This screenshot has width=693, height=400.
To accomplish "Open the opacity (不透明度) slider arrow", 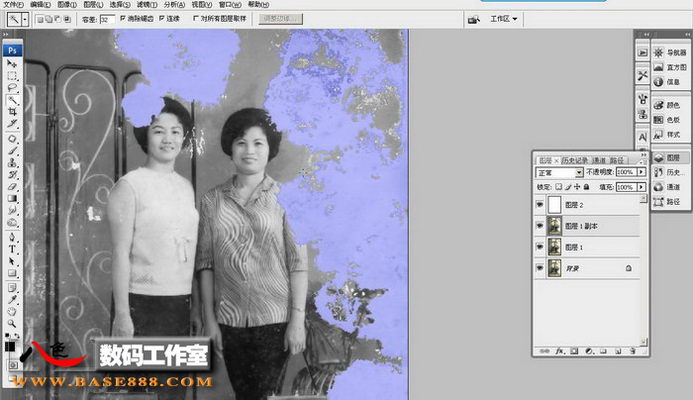I will (641, 172).
